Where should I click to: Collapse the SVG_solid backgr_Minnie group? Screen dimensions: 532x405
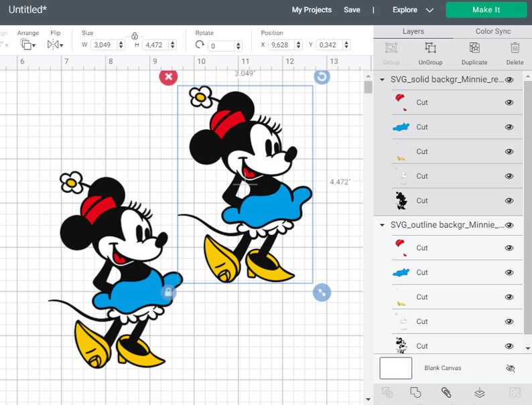382,80
